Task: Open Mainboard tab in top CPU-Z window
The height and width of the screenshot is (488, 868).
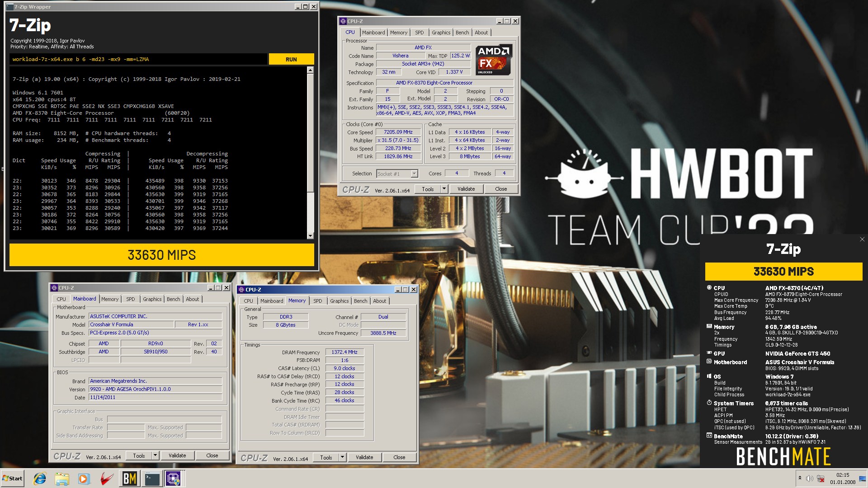Action: (x=373, y=33)
